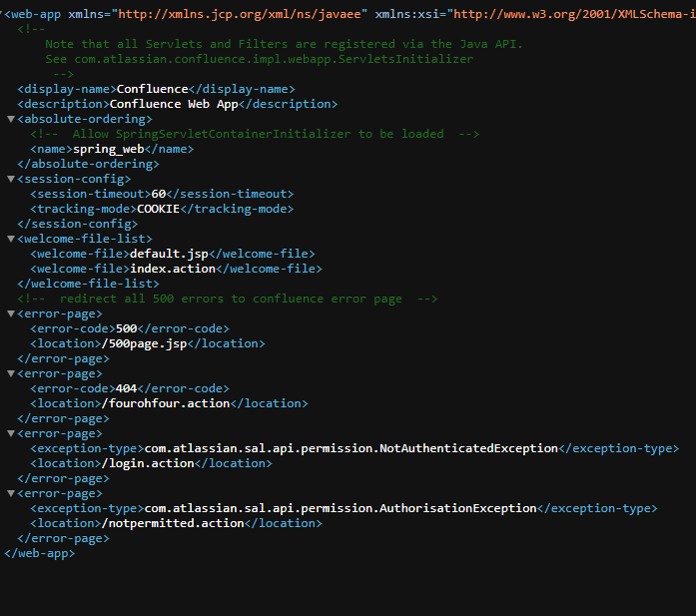Collapse the error-page block with code 404
This screenshot has height=616, width=696.
[11, 373]
